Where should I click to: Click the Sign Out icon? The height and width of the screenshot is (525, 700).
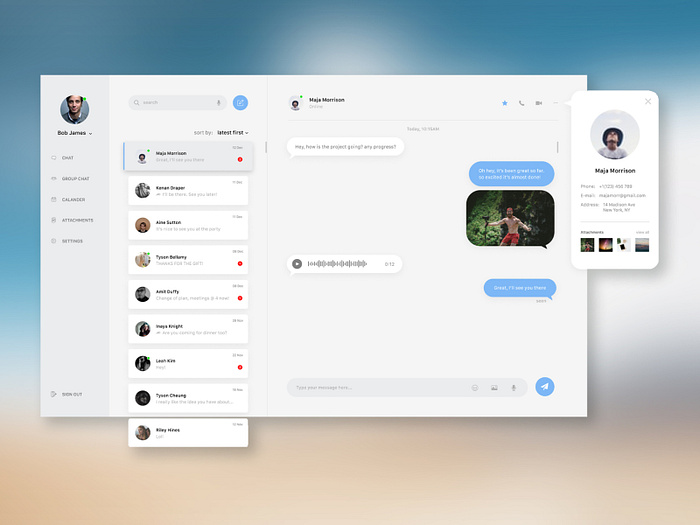point(54,394)
